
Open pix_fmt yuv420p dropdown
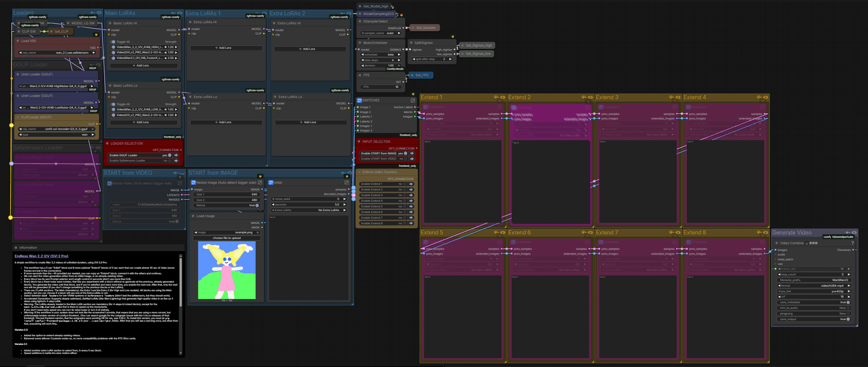814,291
